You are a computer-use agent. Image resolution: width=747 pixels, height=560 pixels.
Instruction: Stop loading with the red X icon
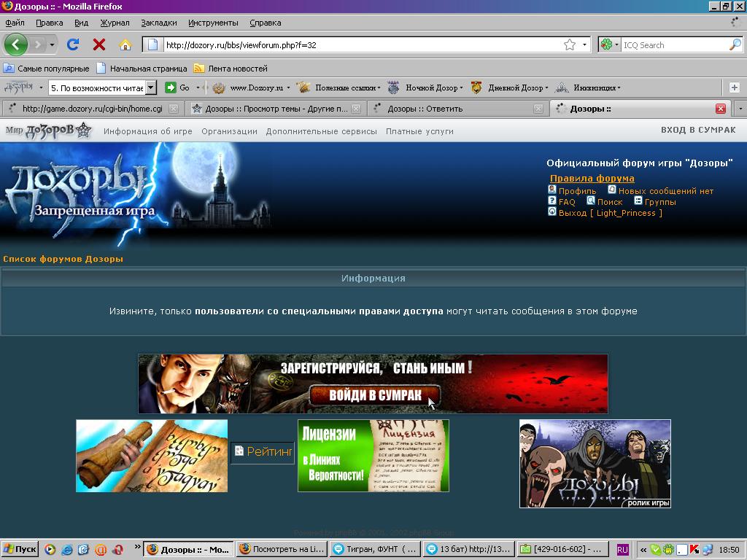point(99,44)
